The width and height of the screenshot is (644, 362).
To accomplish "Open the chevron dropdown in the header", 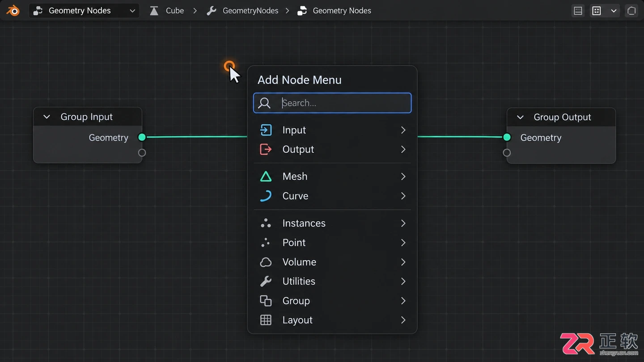I will pyautogui.click(x=614, y=11).
